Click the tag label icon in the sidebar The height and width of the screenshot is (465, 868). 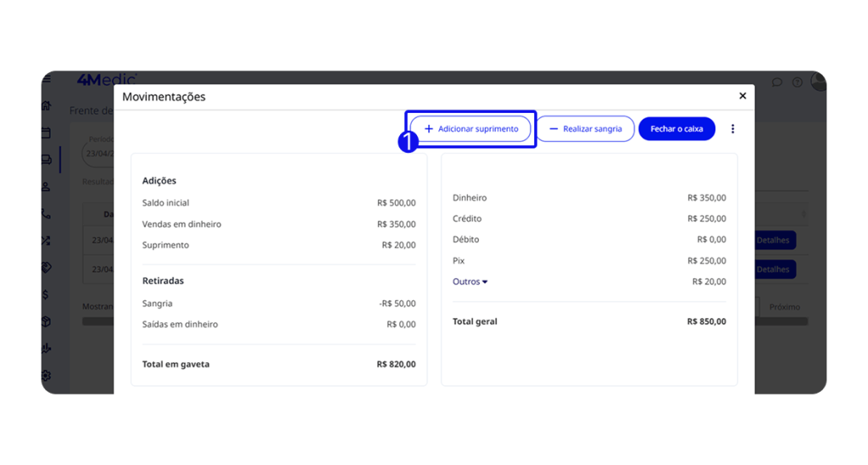(46, 267)
